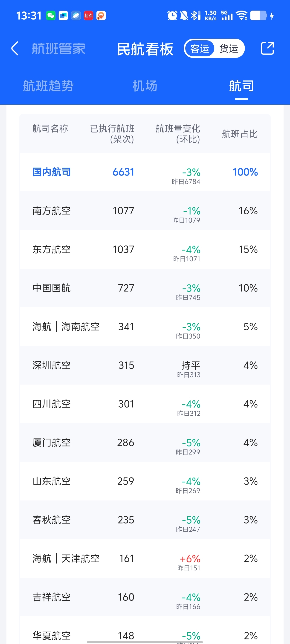Open the share export icon
The height and width of the screenshot is (644, 290).
[x=267, y=48]
